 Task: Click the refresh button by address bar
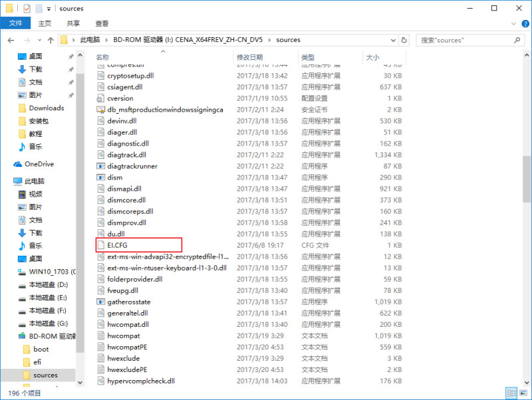pos(404,40)
